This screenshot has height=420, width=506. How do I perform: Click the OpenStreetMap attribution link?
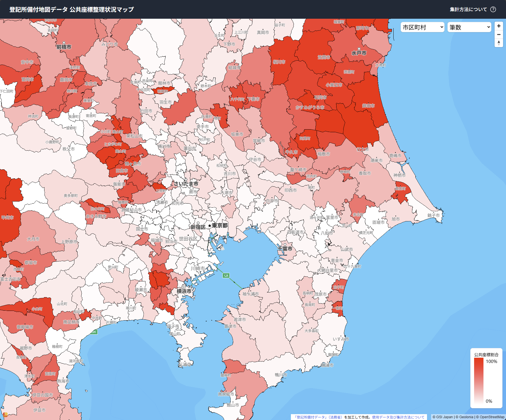[492, 417]
